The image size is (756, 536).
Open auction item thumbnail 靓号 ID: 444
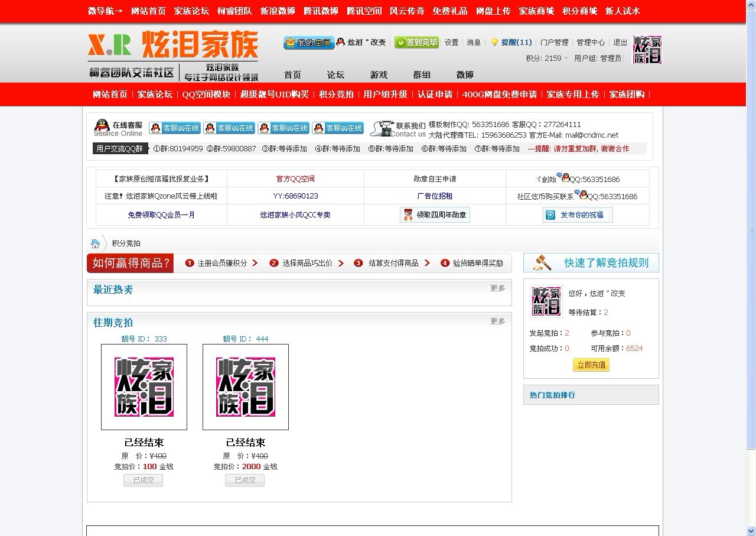tap(246, 387)
